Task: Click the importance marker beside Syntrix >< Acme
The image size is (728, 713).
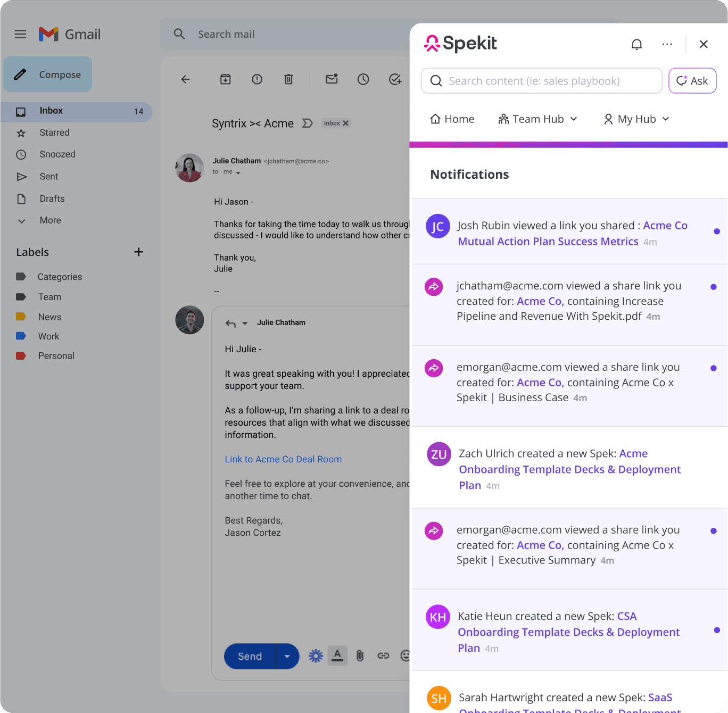Action: click(x=307, y=123)
